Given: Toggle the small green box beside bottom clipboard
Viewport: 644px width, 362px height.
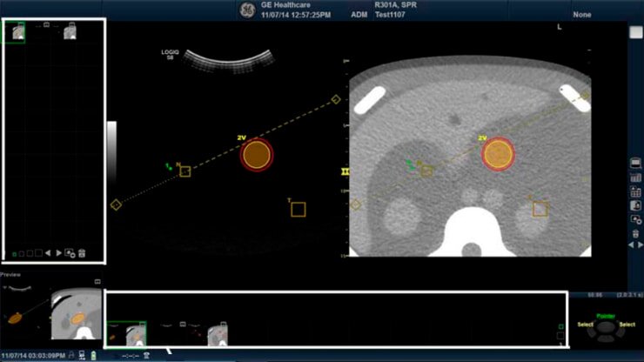Looking at the screenshot, I should 560,327.
